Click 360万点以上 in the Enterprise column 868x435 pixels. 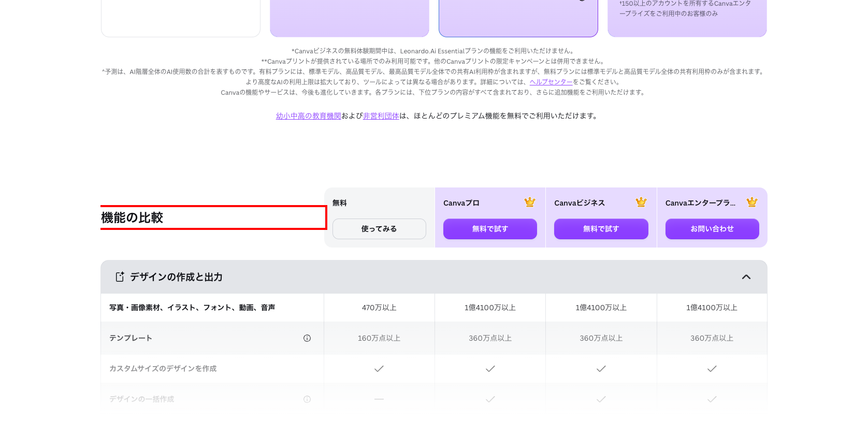(x=712, y=338)
